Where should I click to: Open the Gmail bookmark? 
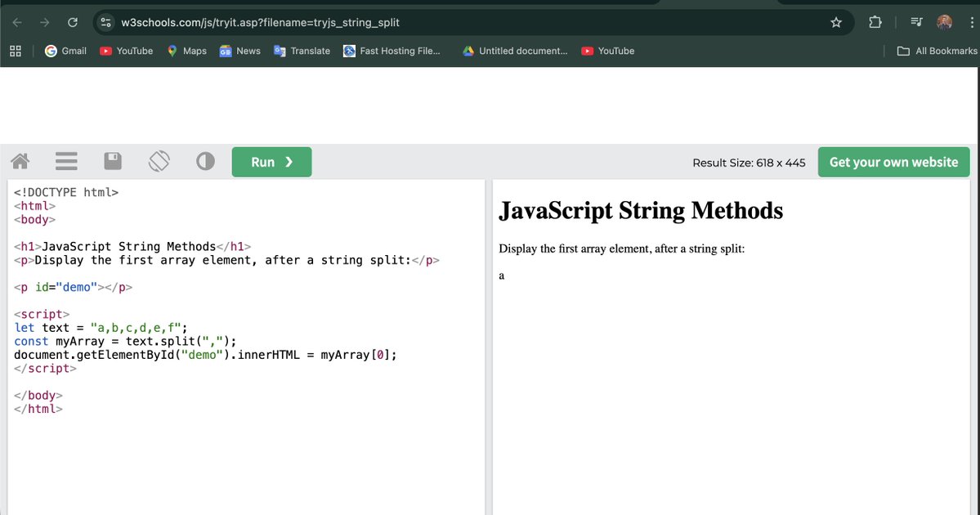pyautogui.click(x=65, y=51)
